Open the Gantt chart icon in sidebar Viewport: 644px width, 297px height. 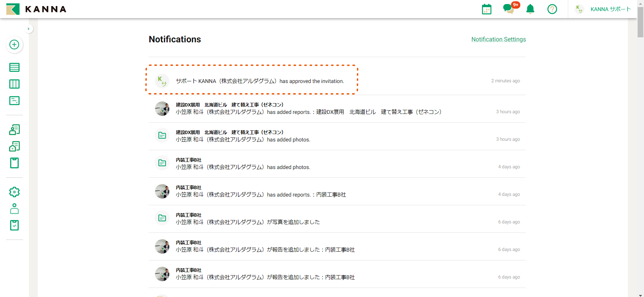[14, 101]
